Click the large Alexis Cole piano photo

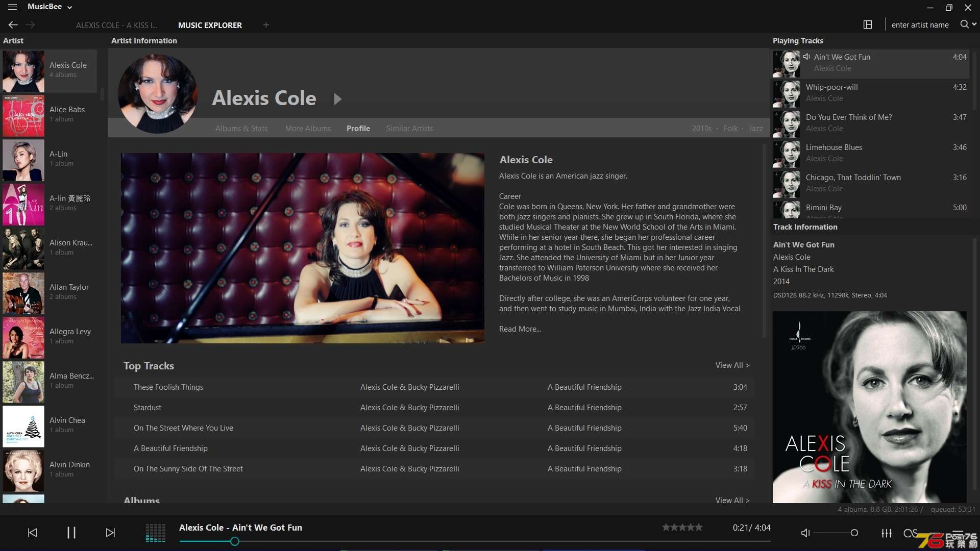pyautogui.click(x=303, y=248)
